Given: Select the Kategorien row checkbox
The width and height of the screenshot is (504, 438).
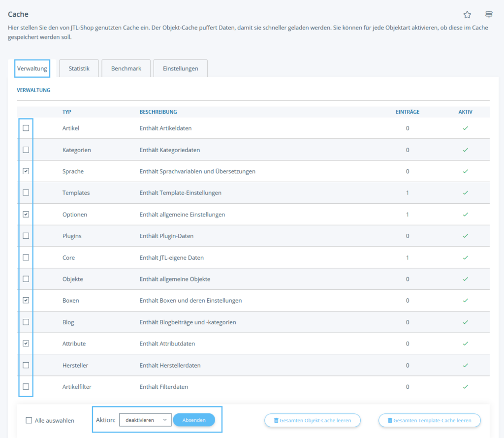Looking at the screenshot, I should (26, 150).
